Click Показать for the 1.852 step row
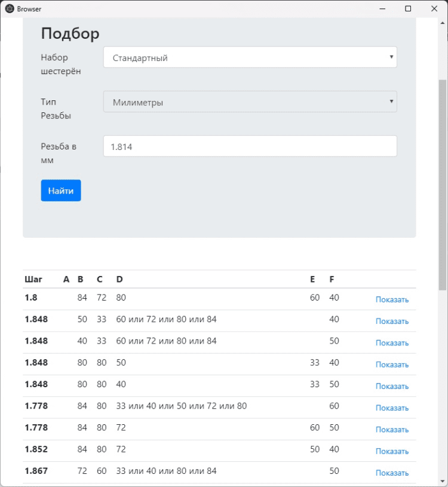The height and width of the screenshot is (487, 448). [x=392, y=451]
